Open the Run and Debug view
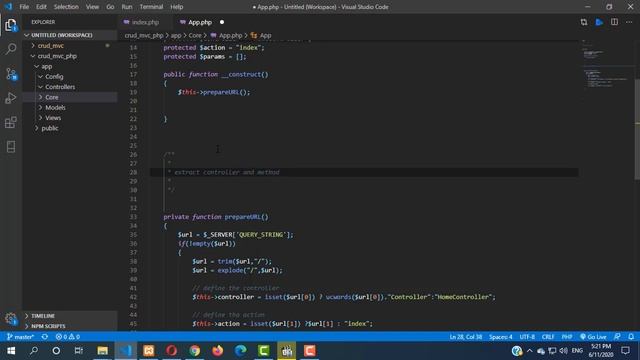The width and height of the screenshot is (640, 360). point(11,98)
